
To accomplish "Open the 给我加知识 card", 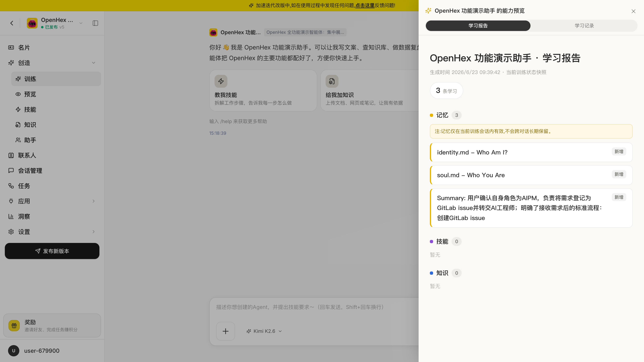I will [370, 90].
